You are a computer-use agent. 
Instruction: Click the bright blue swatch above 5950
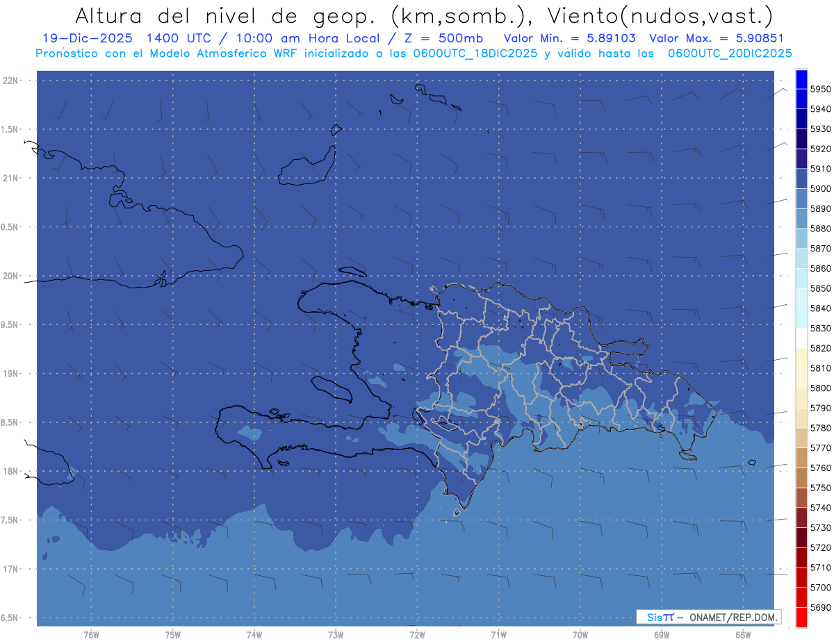801,79
